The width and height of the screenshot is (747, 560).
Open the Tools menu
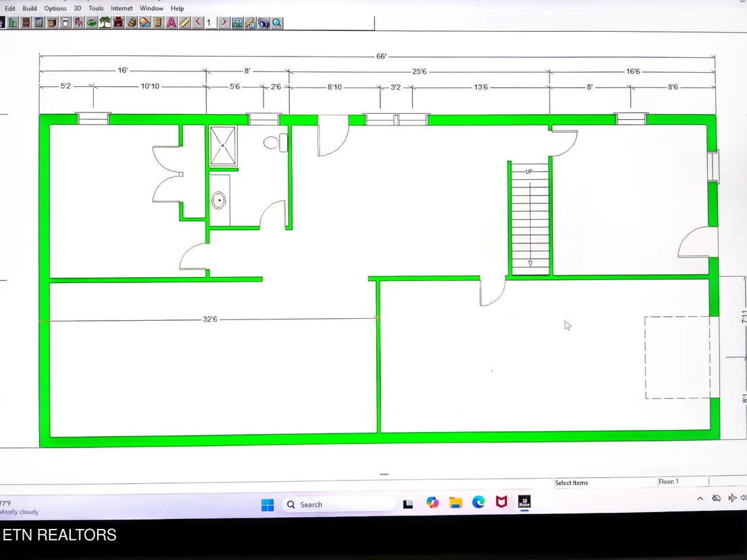coord(96,8)
